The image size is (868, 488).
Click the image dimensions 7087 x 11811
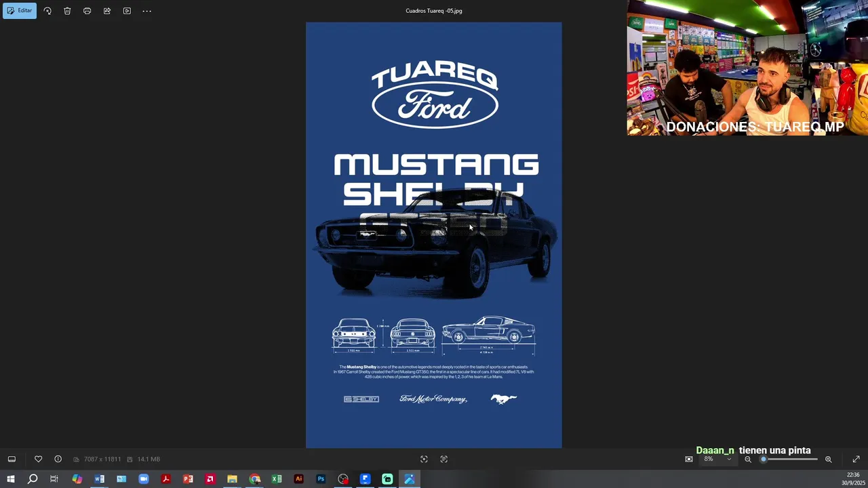pos(102,459)
